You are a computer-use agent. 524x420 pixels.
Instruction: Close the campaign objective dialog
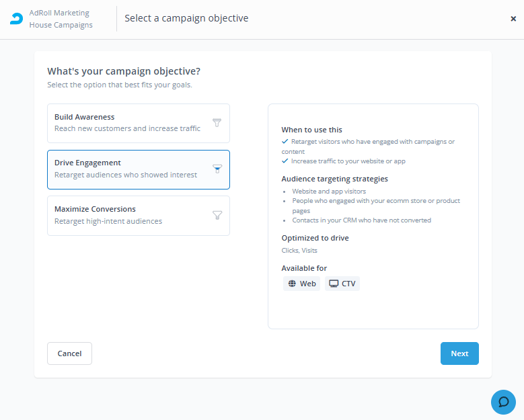(513, 19)
